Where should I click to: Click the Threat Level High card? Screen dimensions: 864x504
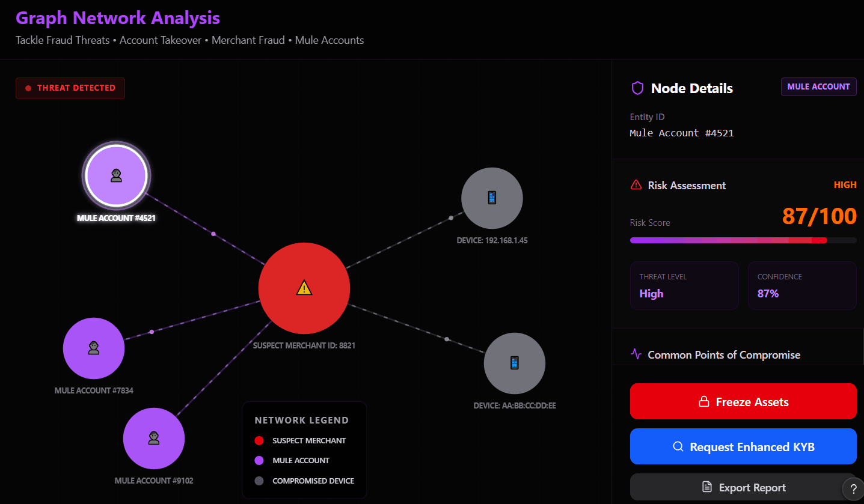pos(684,285)
